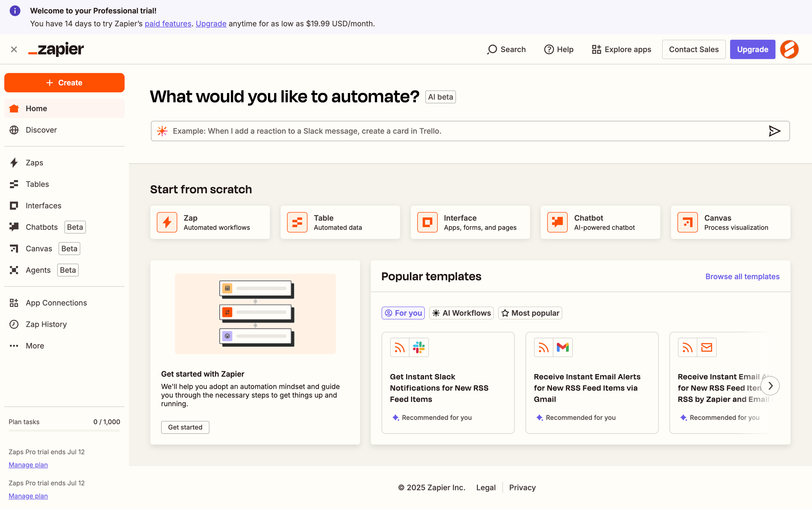Image resolution: width=812 pixels, height=509 pixels.
Task: Go to Home in the sidebar
Action: pyautogui.click(x=64, y=109)
